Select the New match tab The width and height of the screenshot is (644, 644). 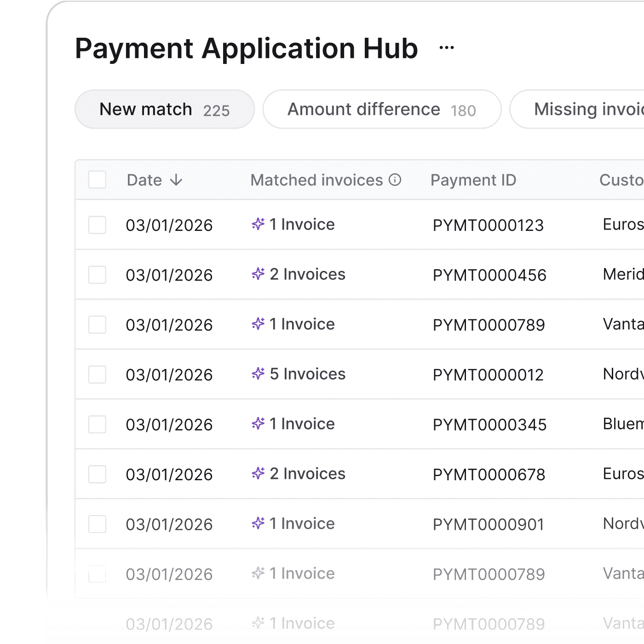(x=165, y=109)
